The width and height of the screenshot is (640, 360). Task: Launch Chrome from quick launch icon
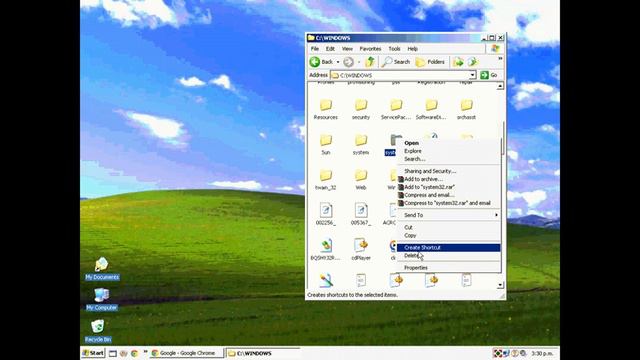(134, 353)
